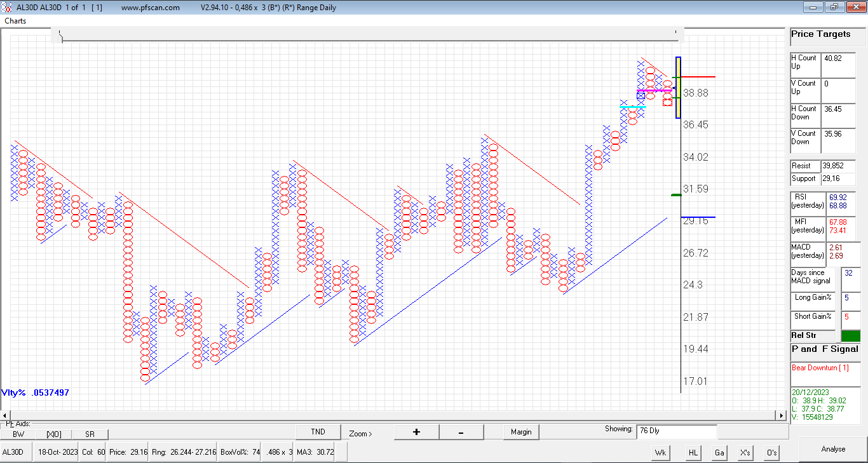Click the Analyse button
This screenshot has width=868, height=463.
833,449
